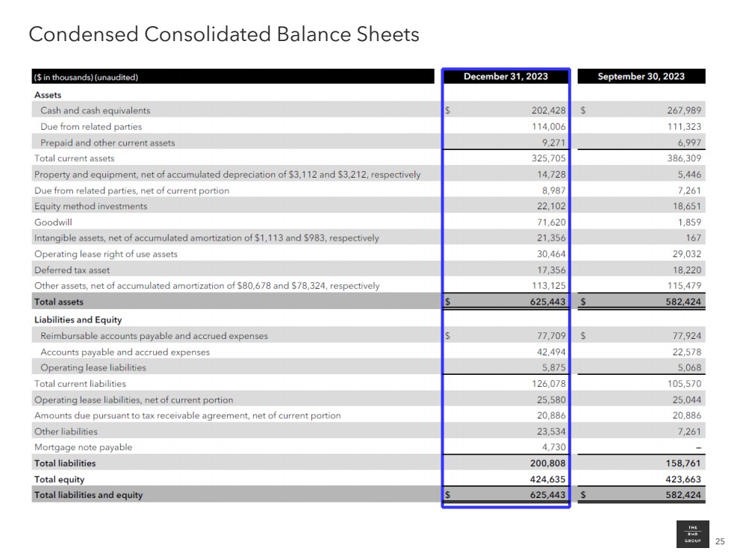Select the Cash and cash equivalents row label
746x560 pixels.
point(95,111)
